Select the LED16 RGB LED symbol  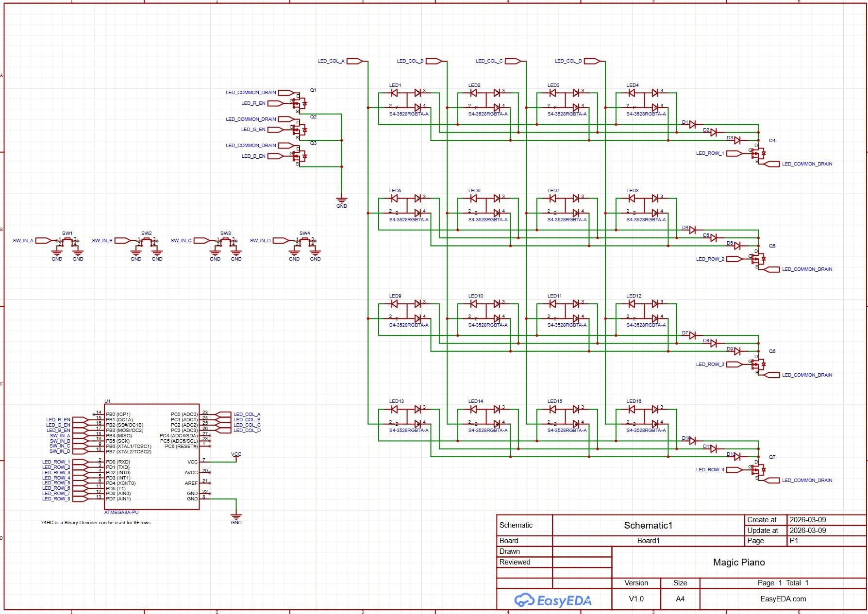[x=645, y=416]
